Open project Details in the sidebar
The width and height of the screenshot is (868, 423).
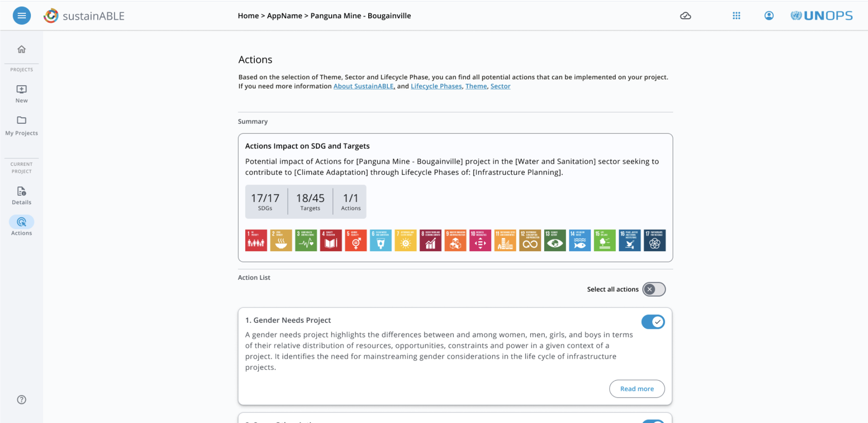pyautogui.click(x=21, y=191)
